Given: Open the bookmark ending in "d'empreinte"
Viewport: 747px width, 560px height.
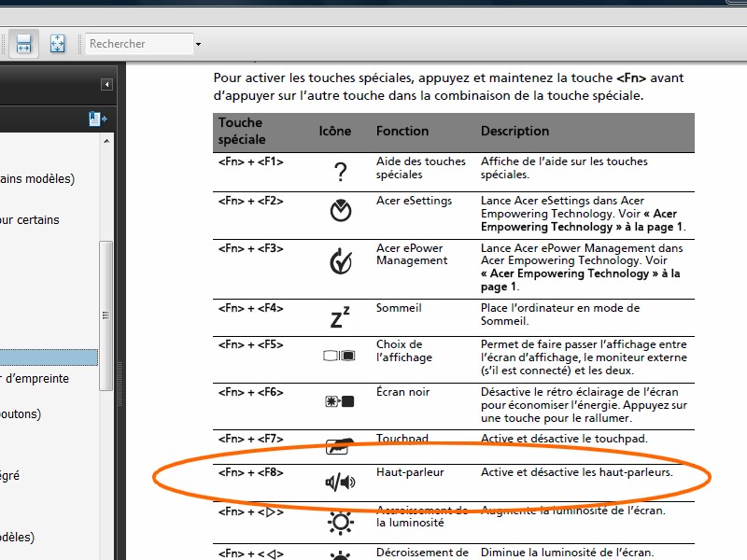Looking at the screenshot, I should point(35,379).
